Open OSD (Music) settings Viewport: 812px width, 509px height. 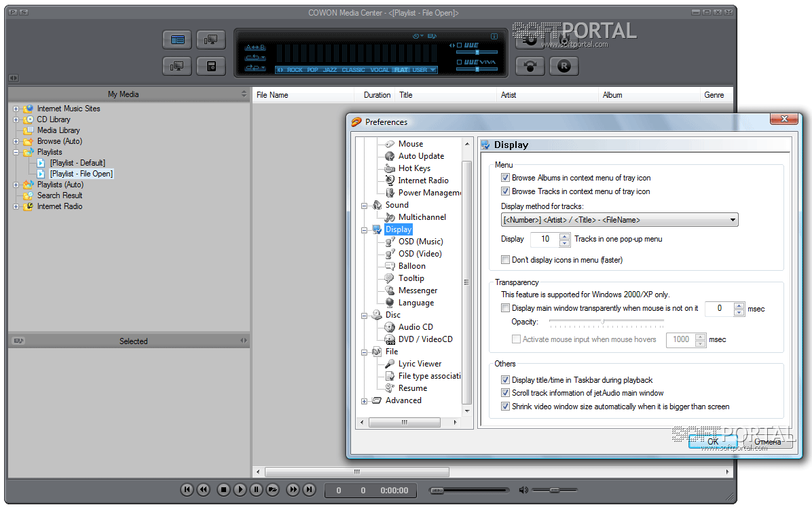420,242
